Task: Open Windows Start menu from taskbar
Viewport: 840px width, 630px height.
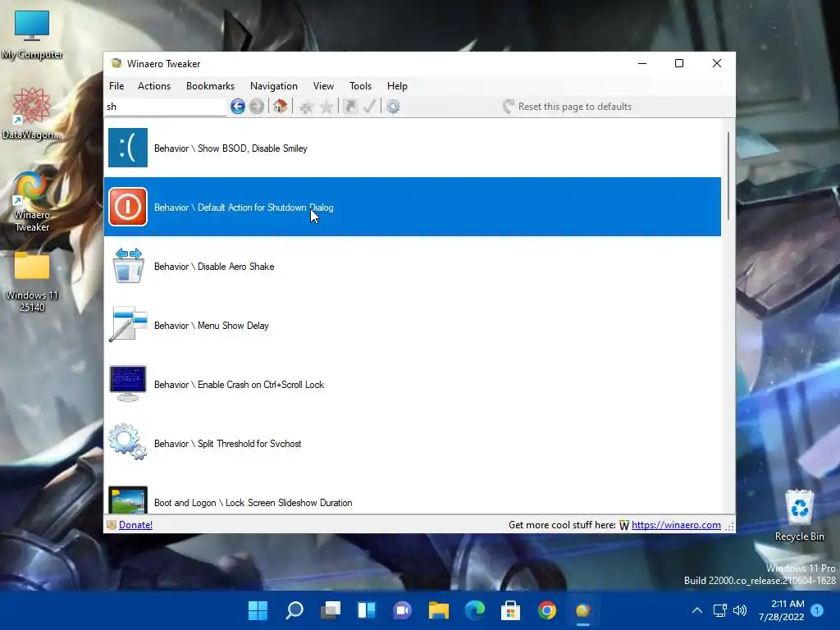Action: pyautogui.click(x=258, y=610)
